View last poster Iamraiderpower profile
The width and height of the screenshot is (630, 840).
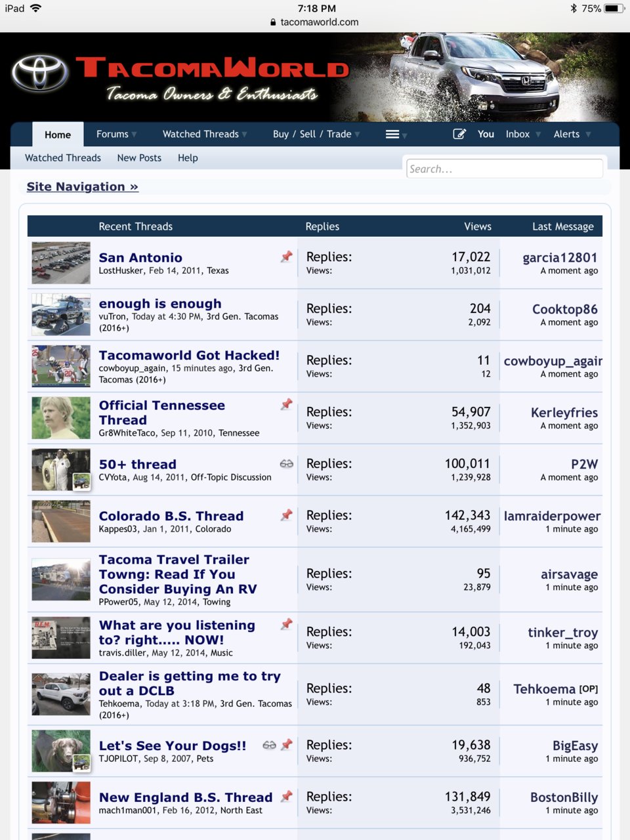click(x=552, y=516)
